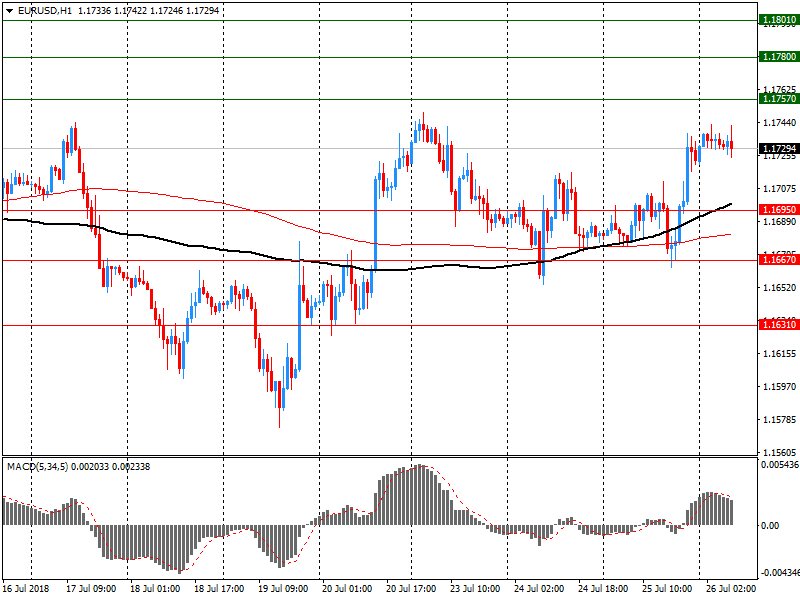Click the 23 Jul 10:00 time label
This screenshot has height=600, width=800.
pos(475,589)
